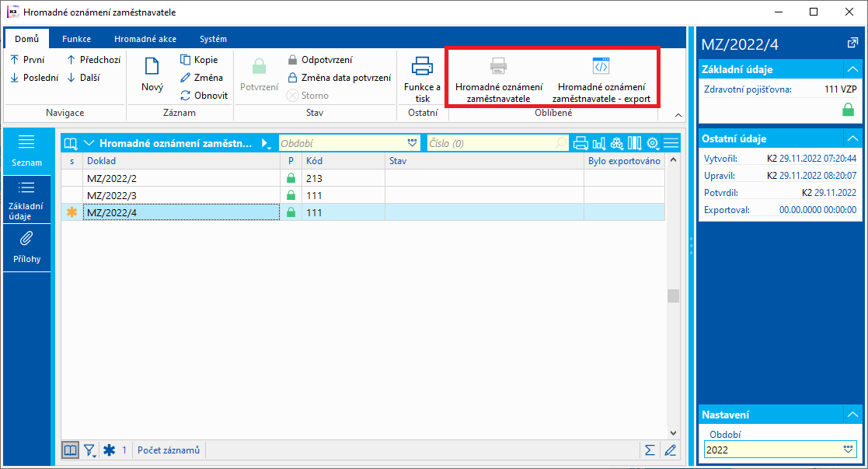Edit record using Změna
Viewport: 868px width, 469px height.
pos(202,78)
